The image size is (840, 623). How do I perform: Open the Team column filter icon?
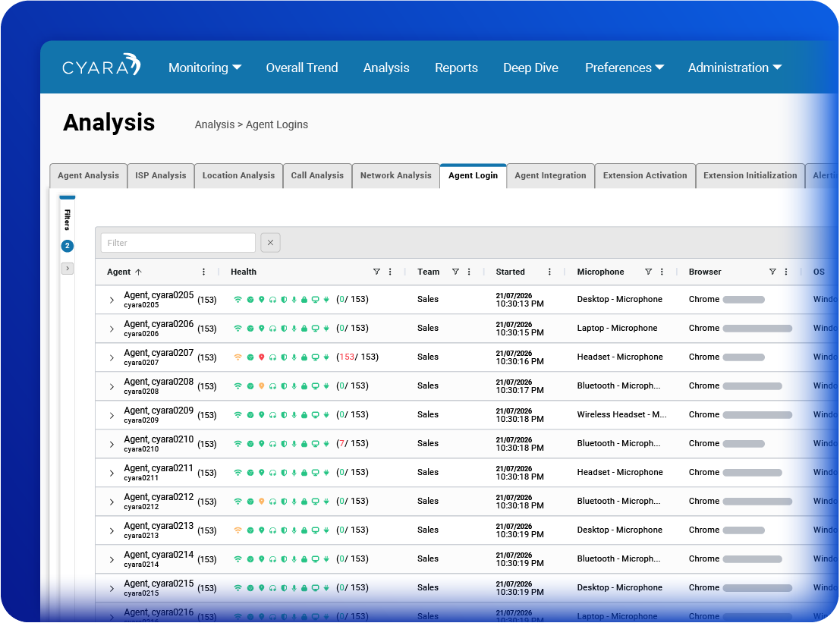click(455, 272)
